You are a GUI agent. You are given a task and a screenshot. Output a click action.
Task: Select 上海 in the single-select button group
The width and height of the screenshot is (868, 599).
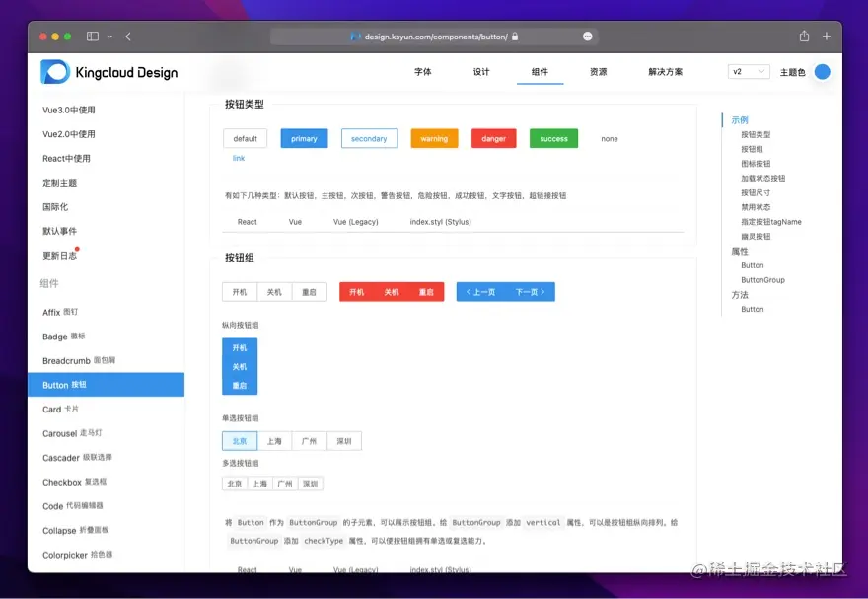[274, 440]
